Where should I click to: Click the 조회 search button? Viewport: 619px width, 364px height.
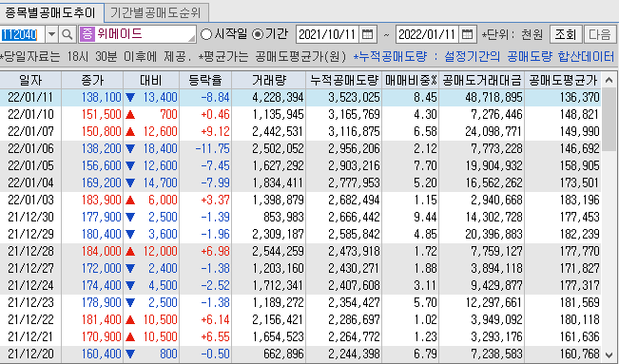coord(566,35)
